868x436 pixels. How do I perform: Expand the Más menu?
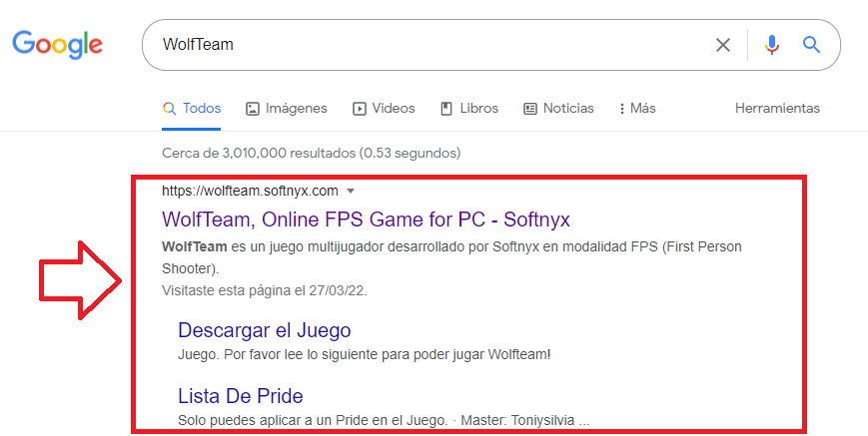pyautogui.click(x=637, y=109)
